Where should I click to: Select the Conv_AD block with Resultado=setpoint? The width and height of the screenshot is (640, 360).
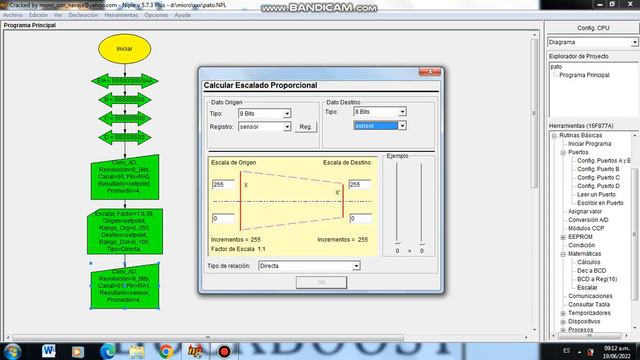click(x=125, y=177)
